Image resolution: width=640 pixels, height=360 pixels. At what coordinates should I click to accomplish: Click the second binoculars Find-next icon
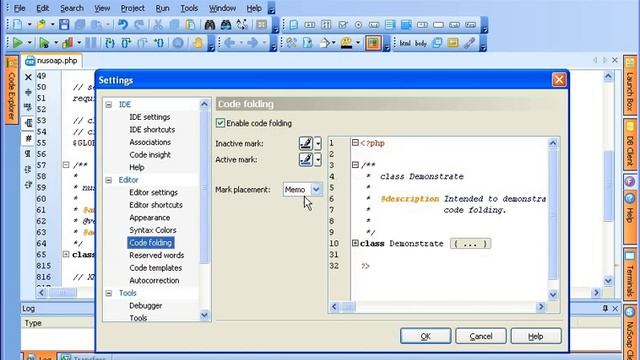click(226, 25)
